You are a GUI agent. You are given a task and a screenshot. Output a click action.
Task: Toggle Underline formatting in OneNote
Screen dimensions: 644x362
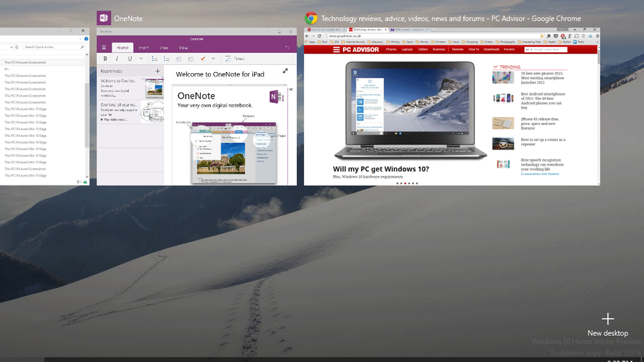pos(129,58)
